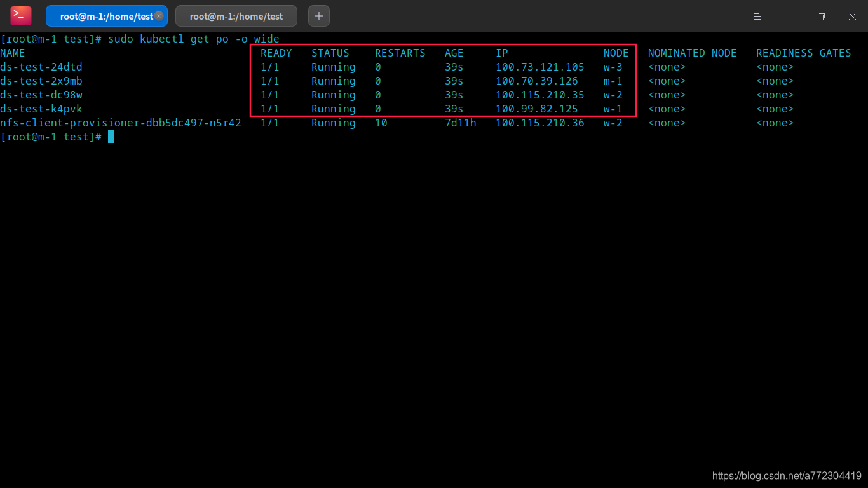Screen dimensions: 868x488
Task: Click restarts value 10
Action: 381,123
